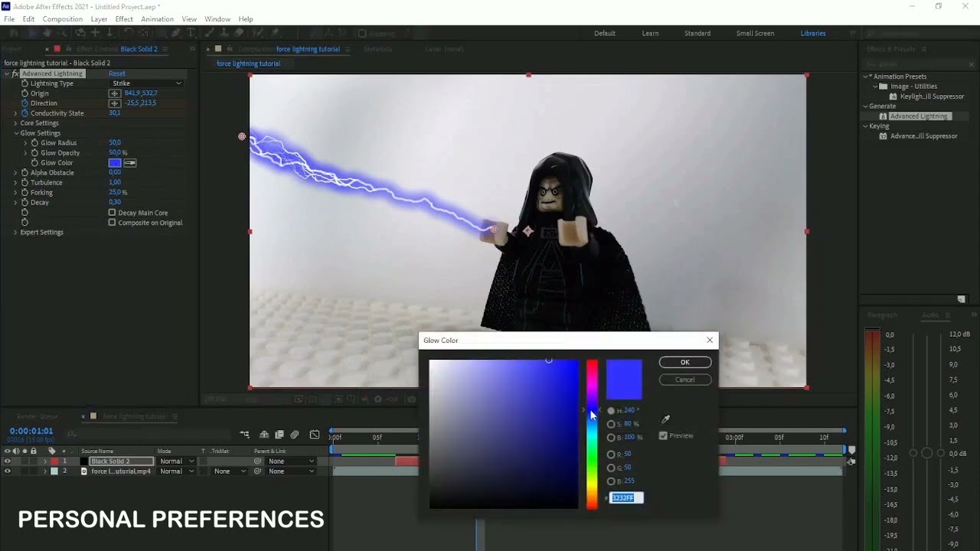Expand Expert Settings group
This screenshot has height=551, width=980.
[x=15, y=233]
